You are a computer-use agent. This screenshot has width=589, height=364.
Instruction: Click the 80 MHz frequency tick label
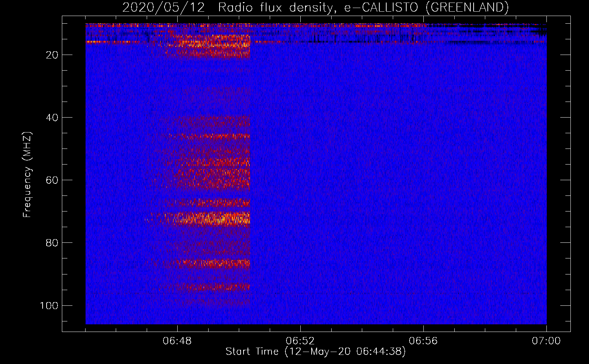(52, 243)
